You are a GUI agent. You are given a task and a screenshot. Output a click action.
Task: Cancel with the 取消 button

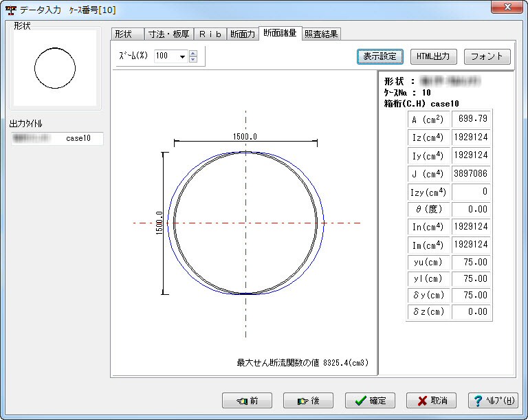[x=431, y=401]
